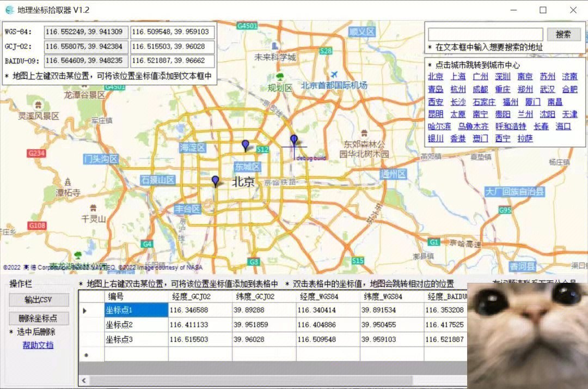Viewport: 588px width, 389px height.
Task: Click 纬度_WGS84 column header
Action: tap(392, 296)
